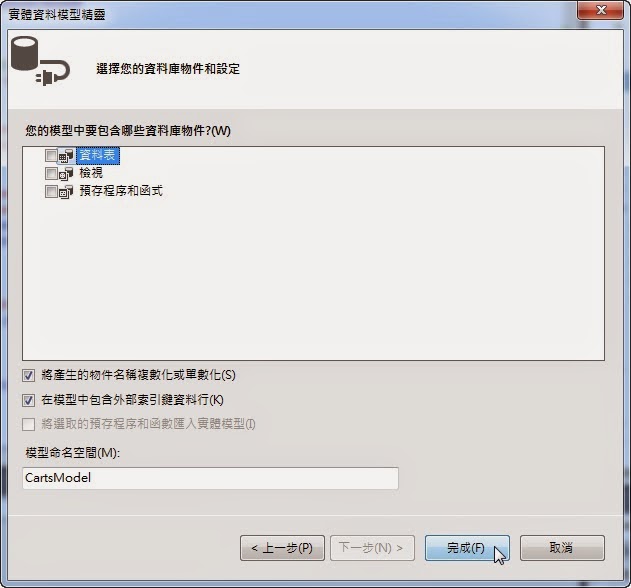This screenshot has width=631, height=588.
Task: Click the database connection plug icon
Action: click(40, 60)
